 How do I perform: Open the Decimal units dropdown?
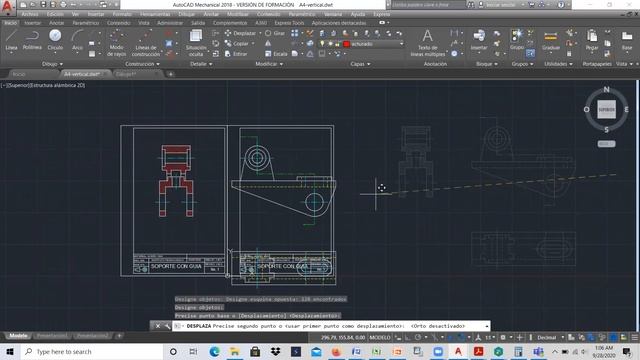coord(549,338)
